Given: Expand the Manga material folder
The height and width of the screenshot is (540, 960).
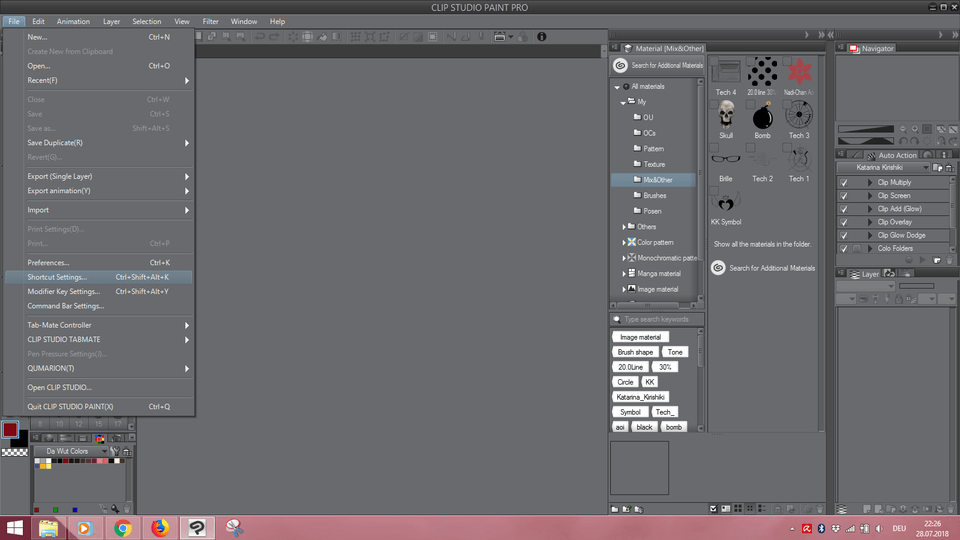Looking at the screenshot, I should pos(624,274).
